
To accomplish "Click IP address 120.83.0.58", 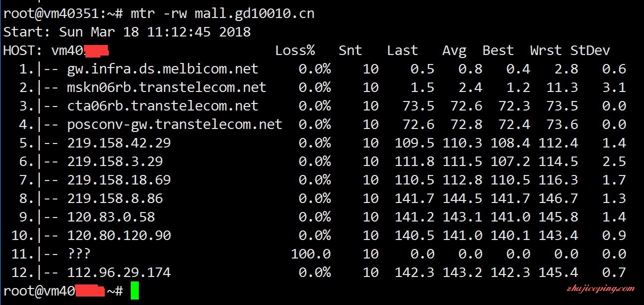I will pos(111,217).
